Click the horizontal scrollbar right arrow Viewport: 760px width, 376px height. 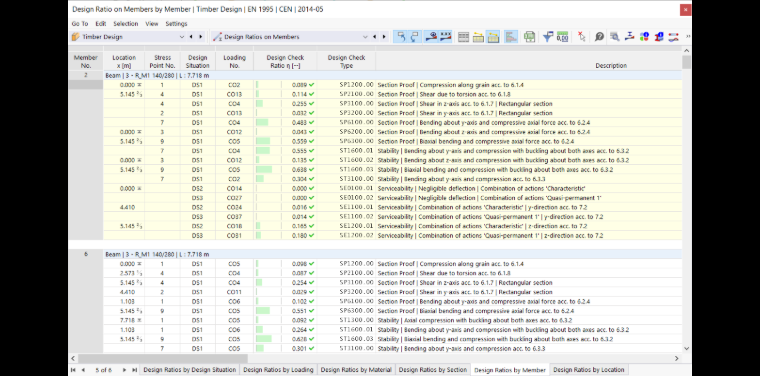coord(677,358)
